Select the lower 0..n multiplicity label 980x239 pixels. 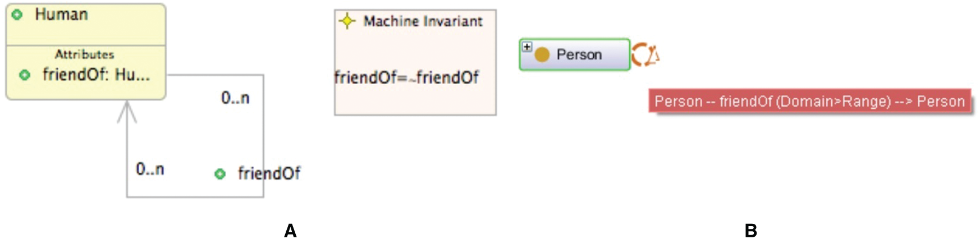point(150,169)
